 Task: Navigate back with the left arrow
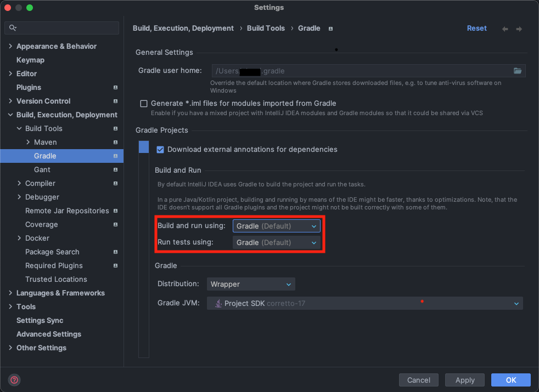(505, 29)
